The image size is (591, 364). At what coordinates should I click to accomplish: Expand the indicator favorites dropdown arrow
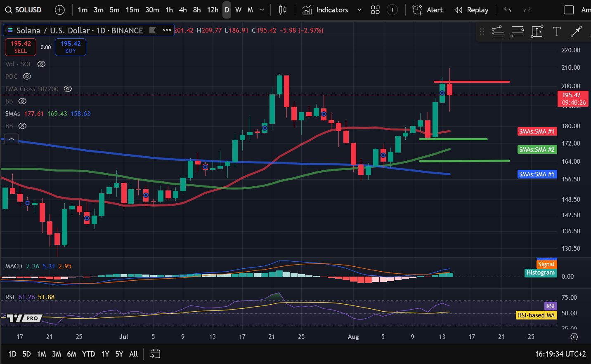click(x=359, y=10)
